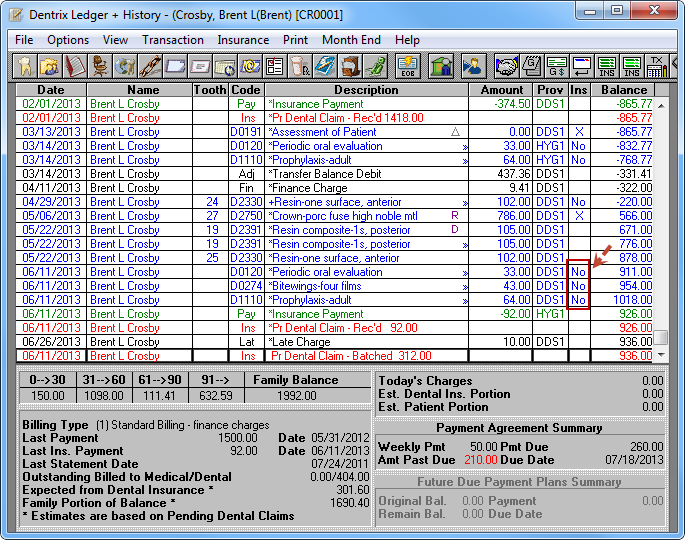This screenshot has width=685, height=540.
Task: Click the EOB lightning icon
Action: [x=408, y=66]
